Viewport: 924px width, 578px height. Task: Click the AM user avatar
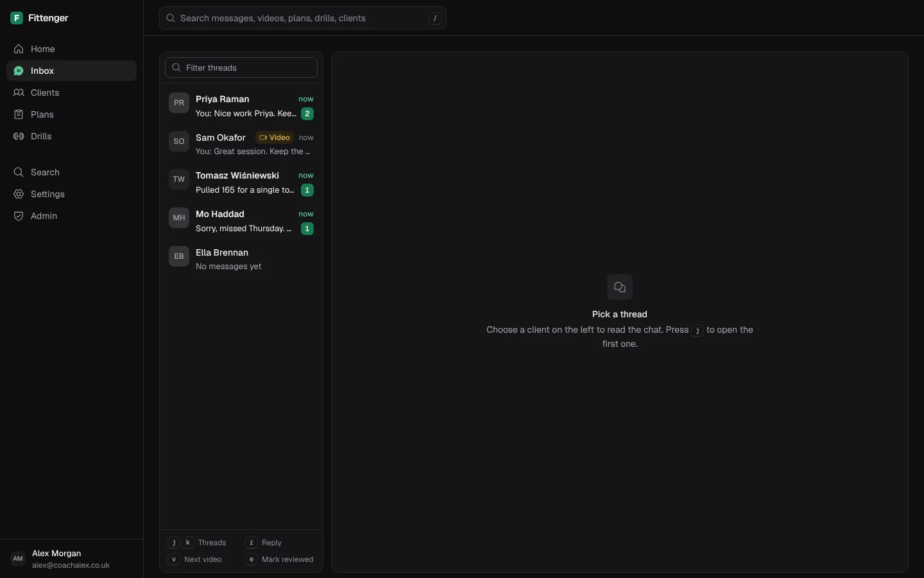[x=18, y=559]
